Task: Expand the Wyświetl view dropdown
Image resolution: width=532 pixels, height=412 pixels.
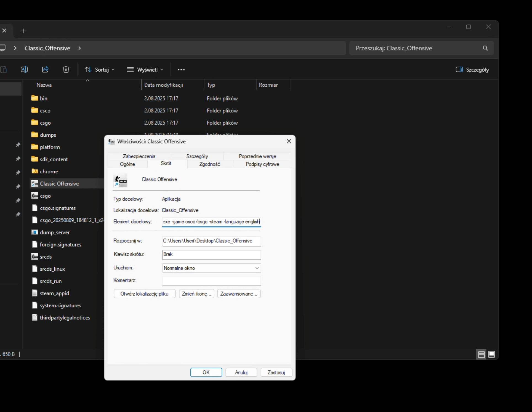Action: pos(145,70)
